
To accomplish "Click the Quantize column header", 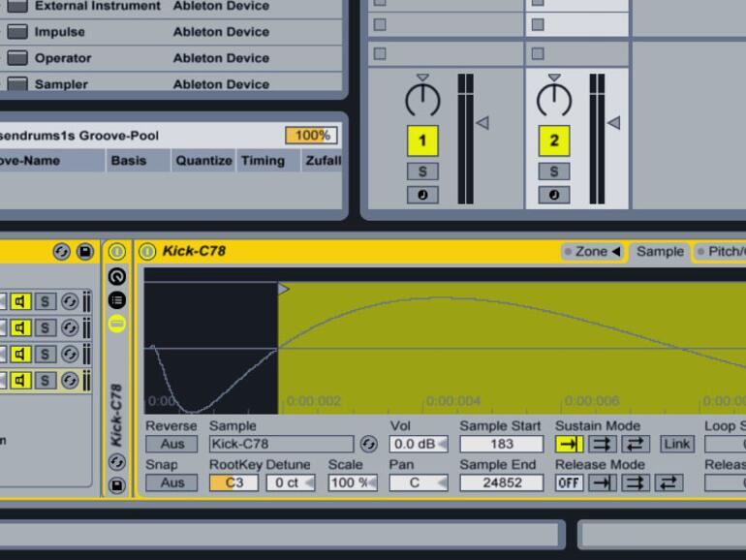I will 203,160.
